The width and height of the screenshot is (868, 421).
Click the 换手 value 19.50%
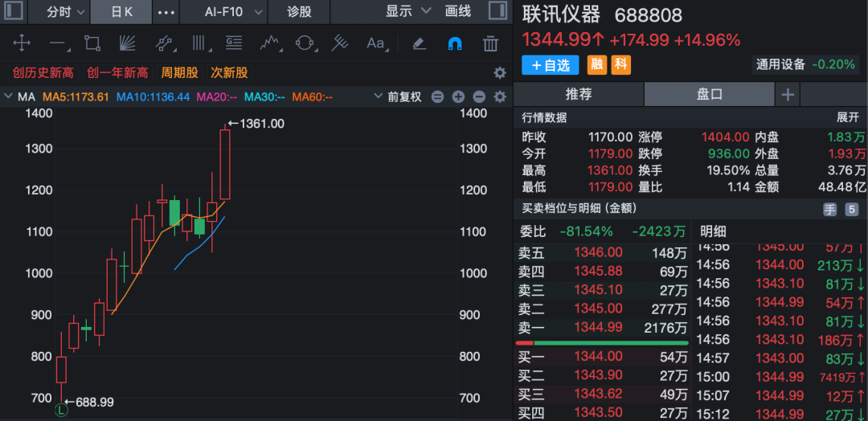pos(729,170)
